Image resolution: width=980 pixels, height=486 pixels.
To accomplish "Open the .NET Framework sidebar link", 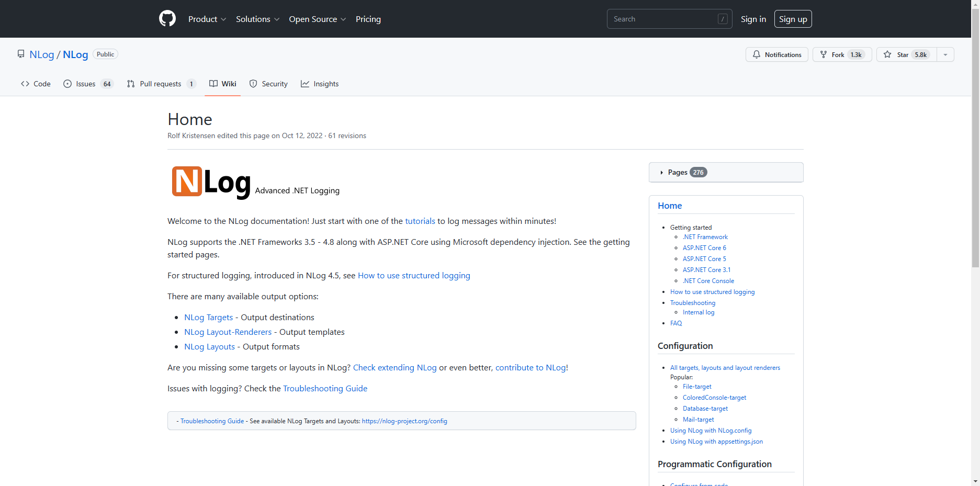I will pos(705,237).
